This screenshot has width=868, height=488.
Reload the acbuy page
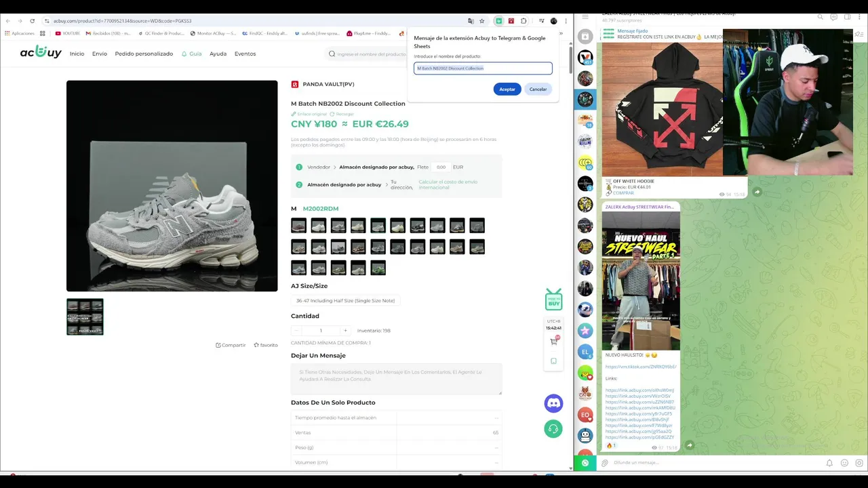(32, 21)
